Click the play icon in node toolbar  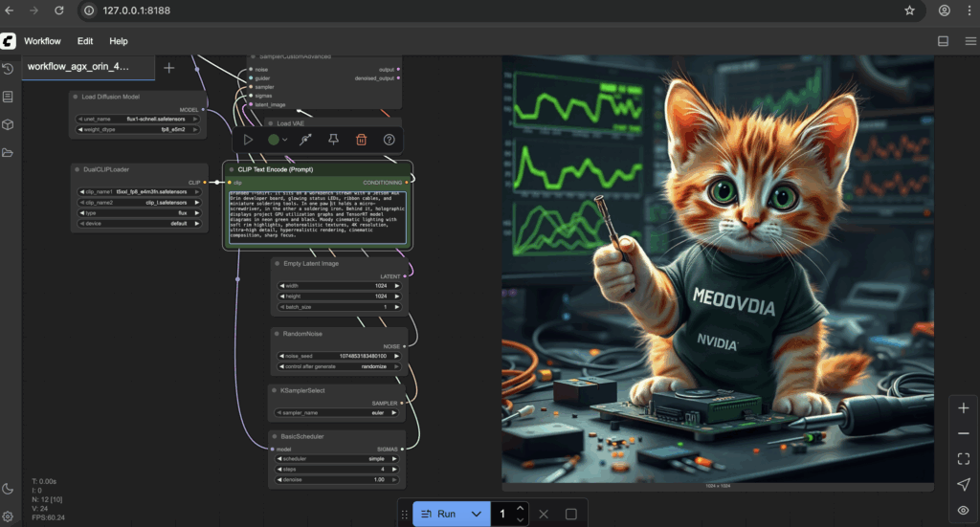tap(248, 140)
